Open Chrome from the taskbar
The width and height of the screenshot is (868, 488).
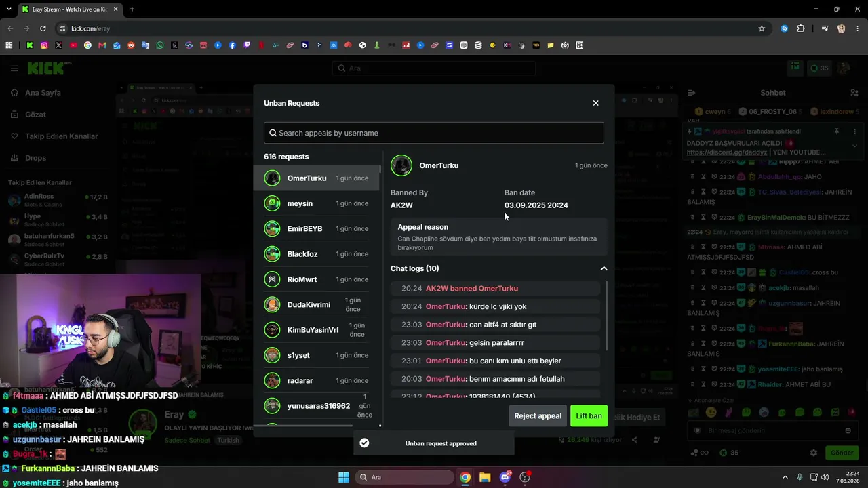465,477
